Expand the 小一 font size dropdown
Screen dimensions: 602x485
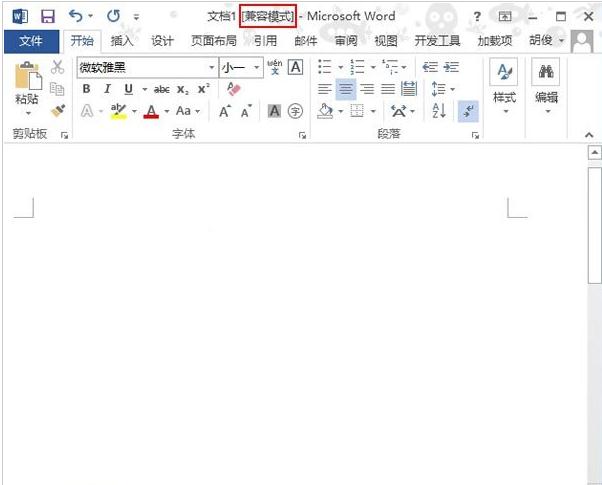[256, 68]
